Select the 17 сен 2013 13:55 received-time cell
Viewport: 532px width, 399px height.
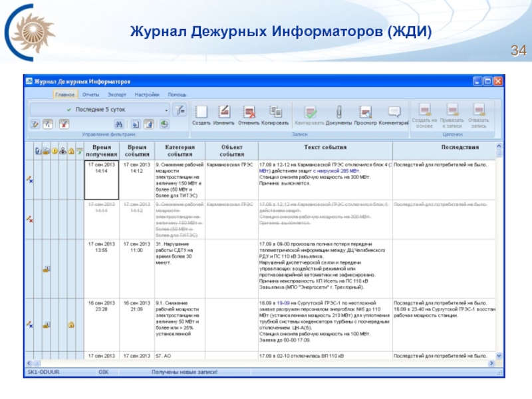click(101, 246)
